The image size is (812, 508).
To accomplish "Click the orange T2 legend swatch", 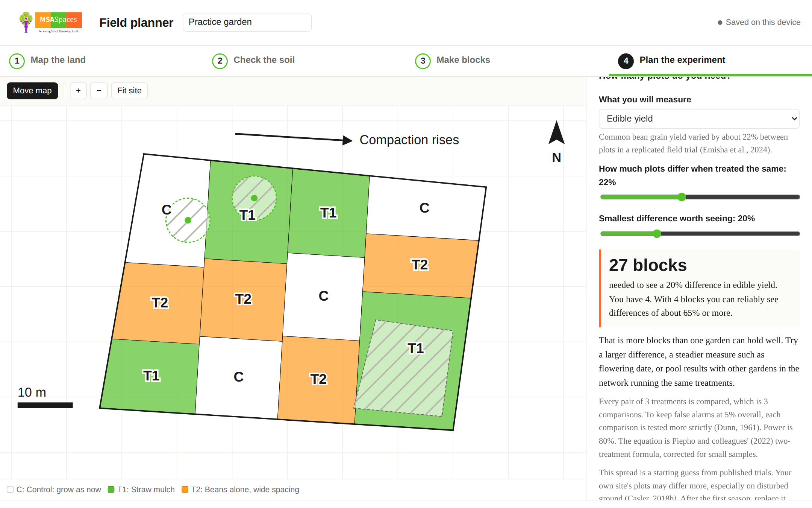I will 185,489.
